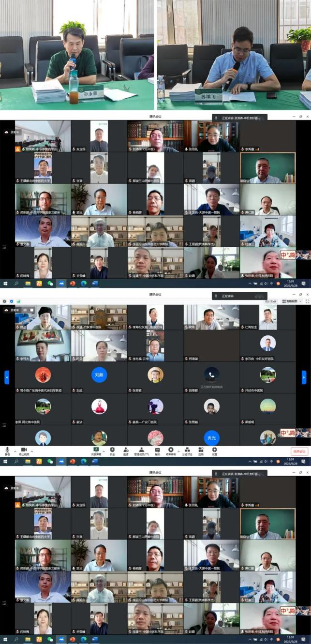Viewport: 311px width, 644px height.
Task: Open the Chat (聊天) panel icon
Action: click(x=157, y=450)
